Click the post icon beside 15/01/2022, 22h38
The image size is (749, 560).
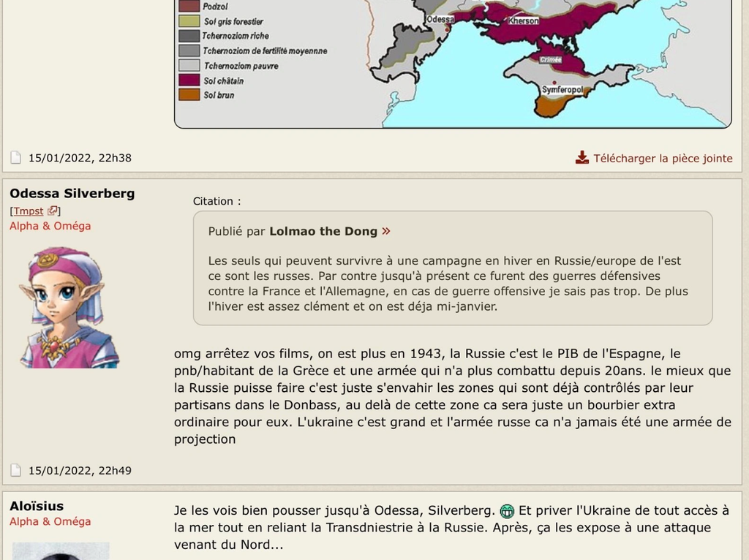tap(16, 157)
